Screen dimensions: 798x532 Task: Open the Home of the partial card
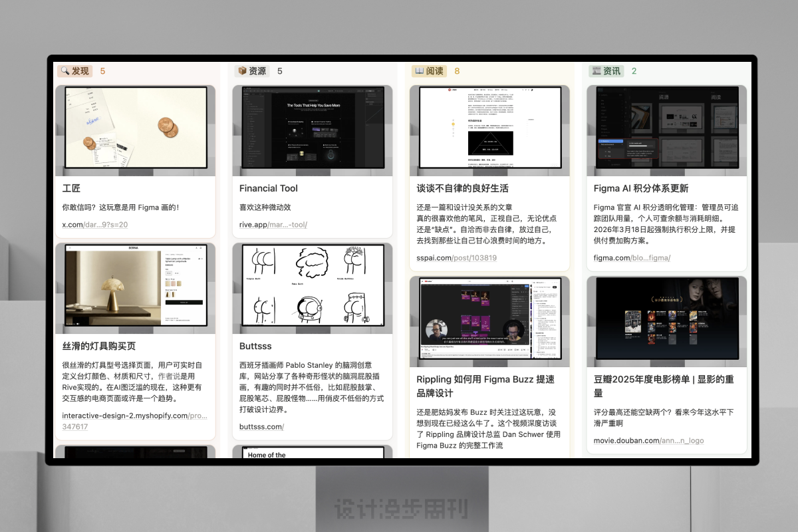(x=313, y=452)
